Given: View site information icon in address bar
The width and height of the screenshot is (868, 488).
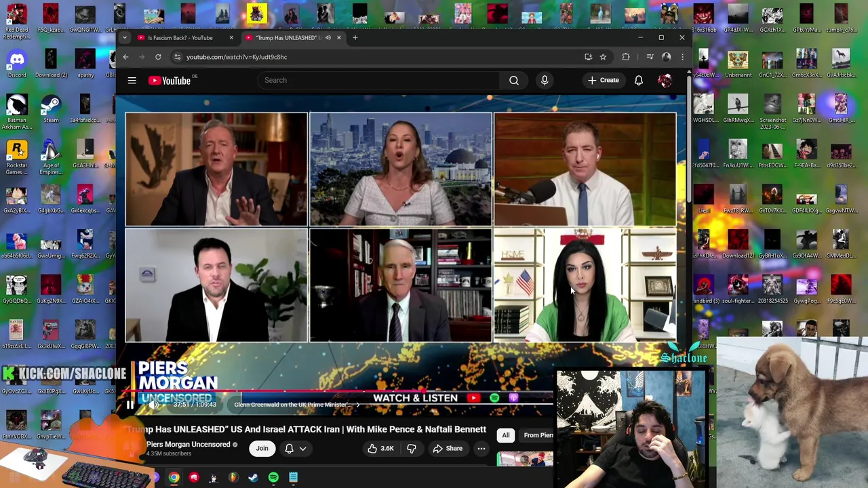Looking at the screenshot, I should (177, 57).
